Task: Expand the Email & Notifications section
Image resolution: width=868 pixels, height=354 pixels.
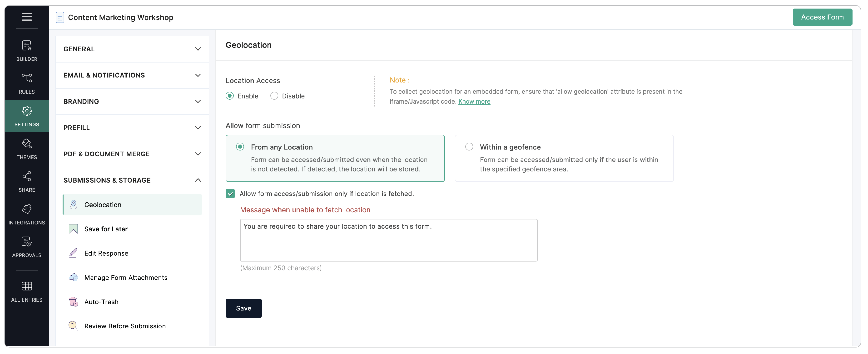Action: tap(132, 75)
